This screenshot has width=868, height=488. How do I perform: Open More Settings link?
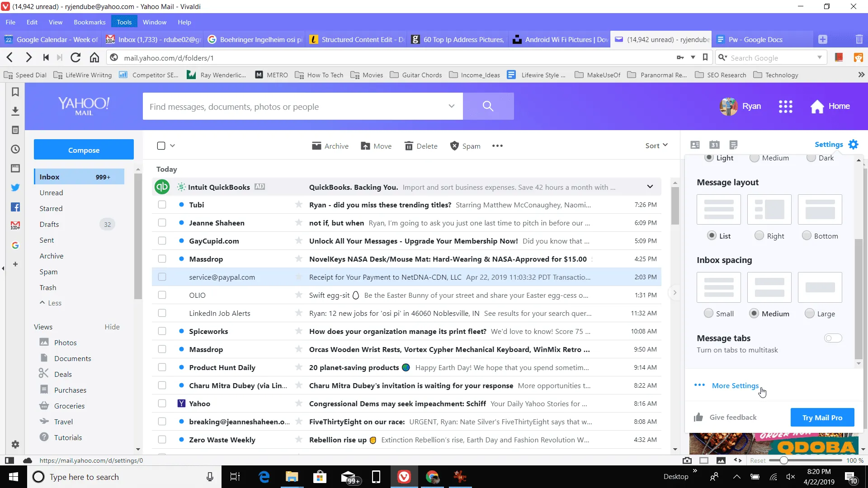pyautogui.click(x=735, y=385)
